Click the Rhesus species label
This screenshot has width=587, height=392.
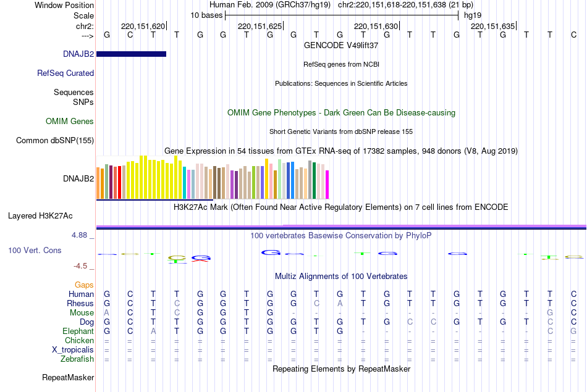click(80, 303)
